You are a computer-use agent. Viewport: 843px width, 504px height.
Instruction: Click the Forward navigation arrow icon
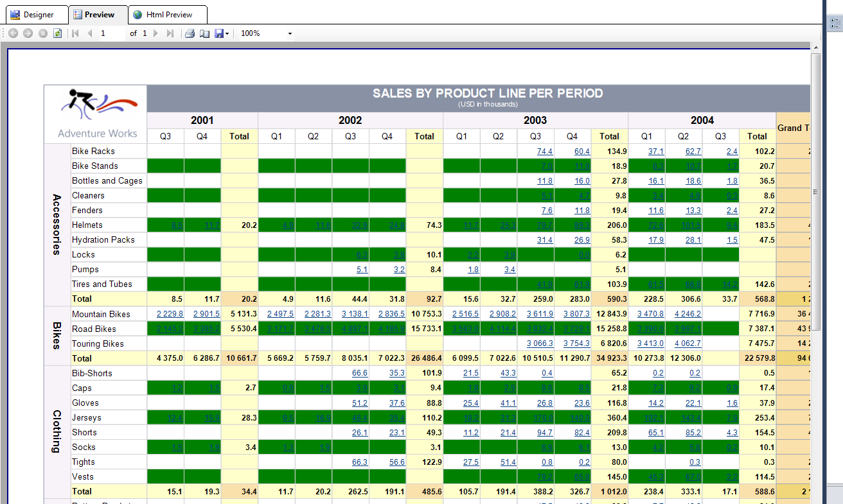point(28,33)
